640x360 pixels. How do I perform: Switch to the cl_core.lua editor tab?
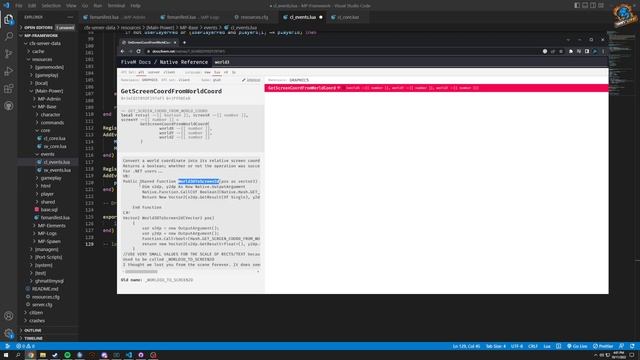348,17
